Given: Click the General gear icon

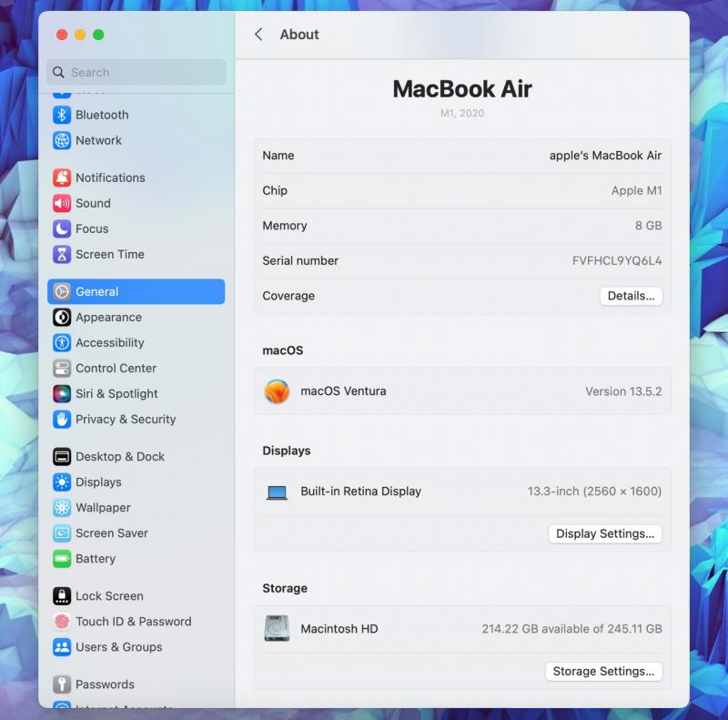Looking at the screenshot, I should pyautogui.click(x=62, y=291).
